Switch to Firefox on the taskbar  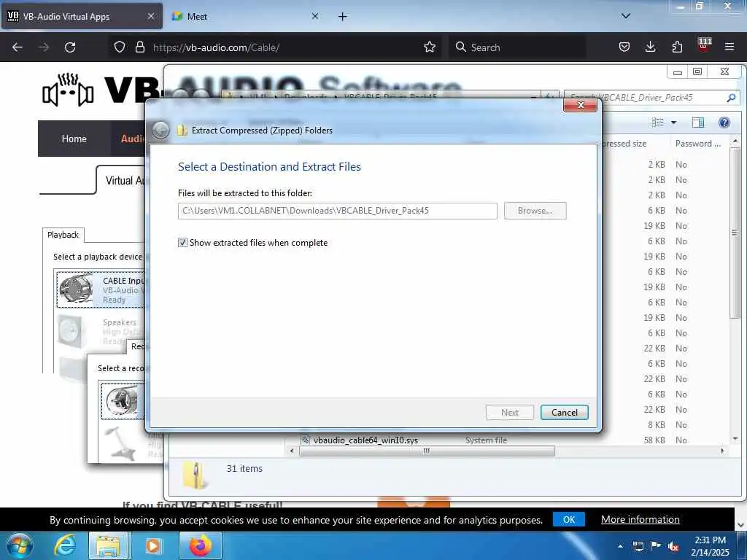pyautogui.click(x=200, y=545)
